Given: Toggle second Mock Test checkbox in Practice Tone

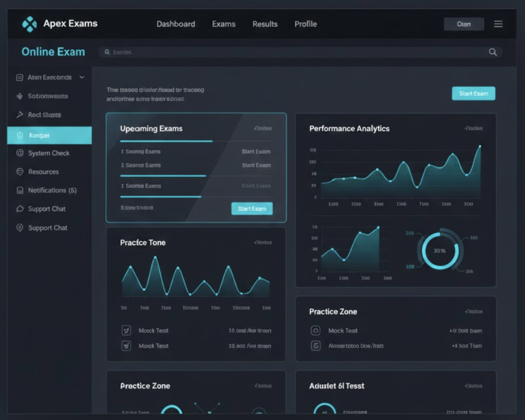Looking at the screenshot, I should click(126, 346).
